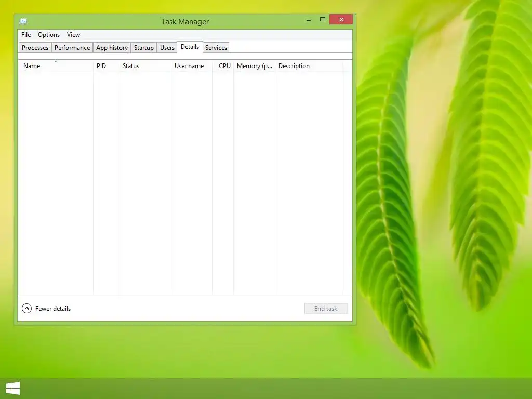Sort by the CPU column header

pyautogui.click(x=223, y=66)
